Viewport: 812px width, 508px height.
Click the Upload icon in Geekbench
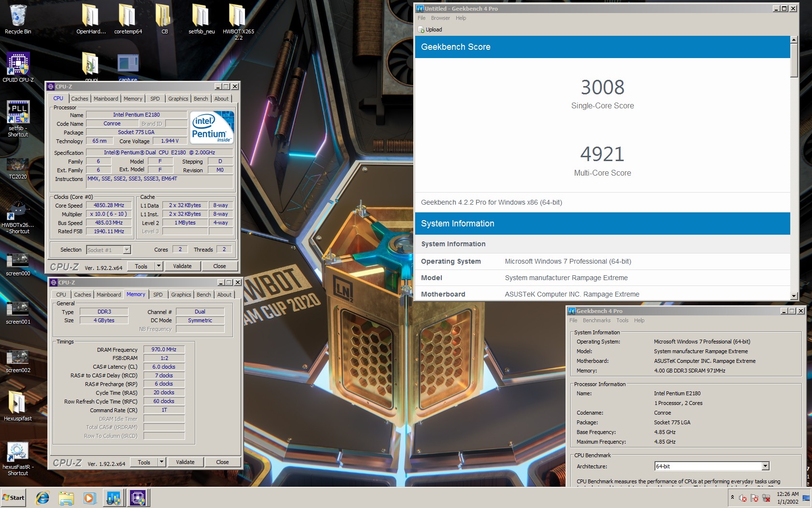click(421, 30)
